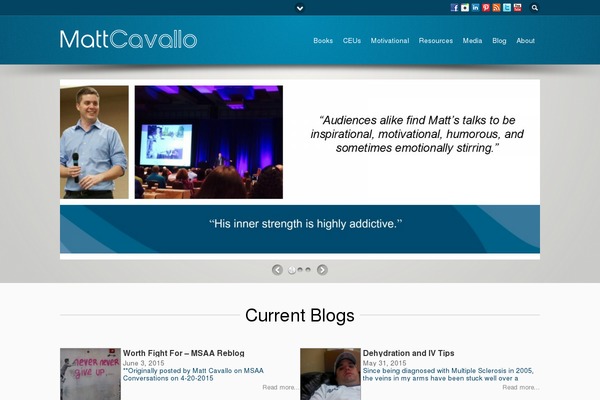
Task: Read more on Worth Fight For post
Action: [280, 387]
